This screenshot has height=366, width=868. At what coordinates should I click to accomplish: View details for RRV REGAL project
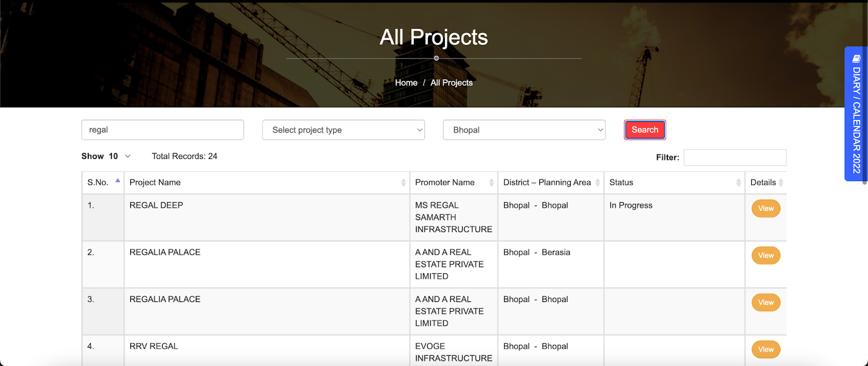click(x=765, y=349)
